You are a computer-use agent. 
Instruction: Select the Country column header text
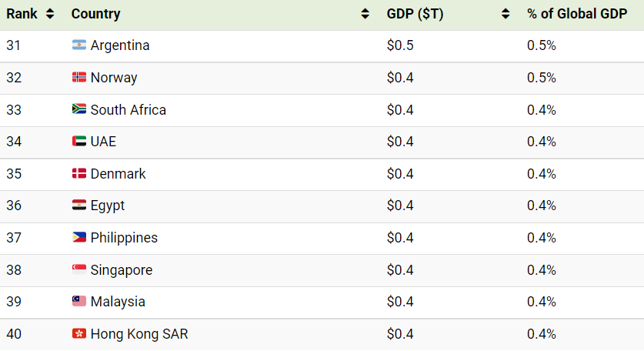point(95,14)
